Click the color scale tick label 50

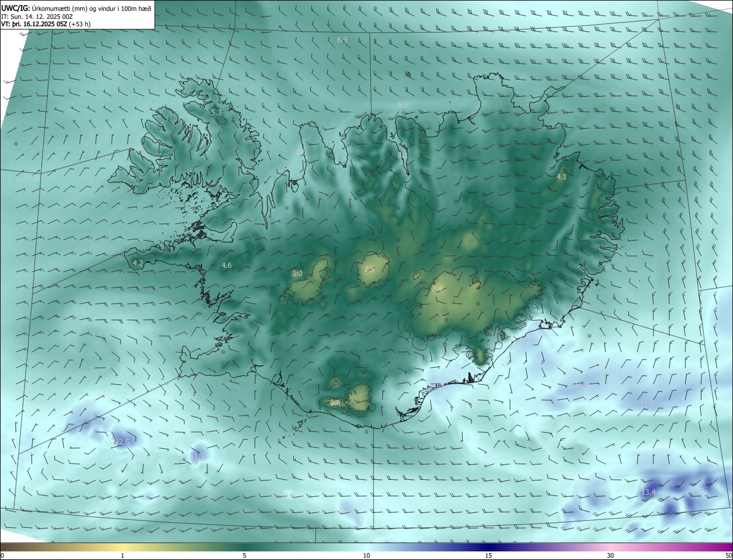click(x=728, y=555)
